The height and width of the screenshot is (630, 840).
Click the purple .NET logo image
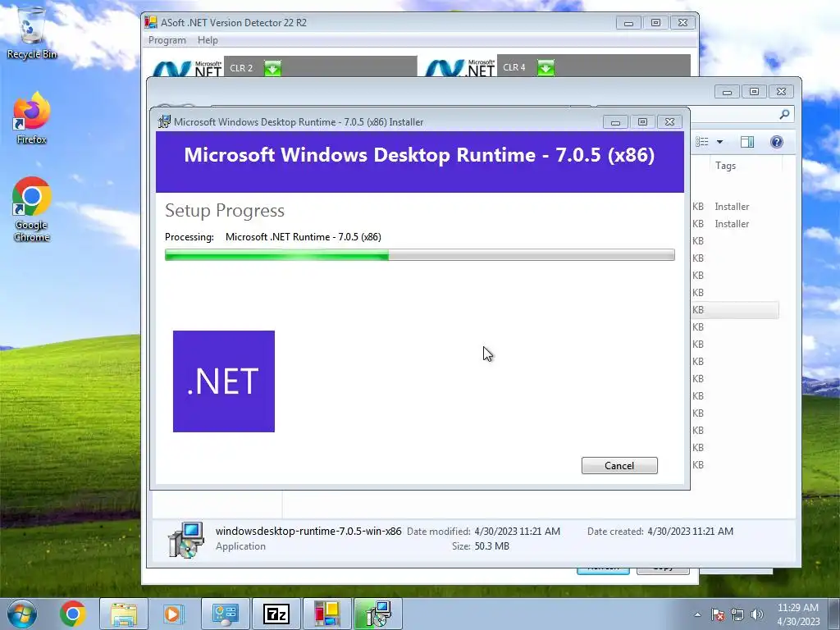pyautogui.click(x=224, y=381)
